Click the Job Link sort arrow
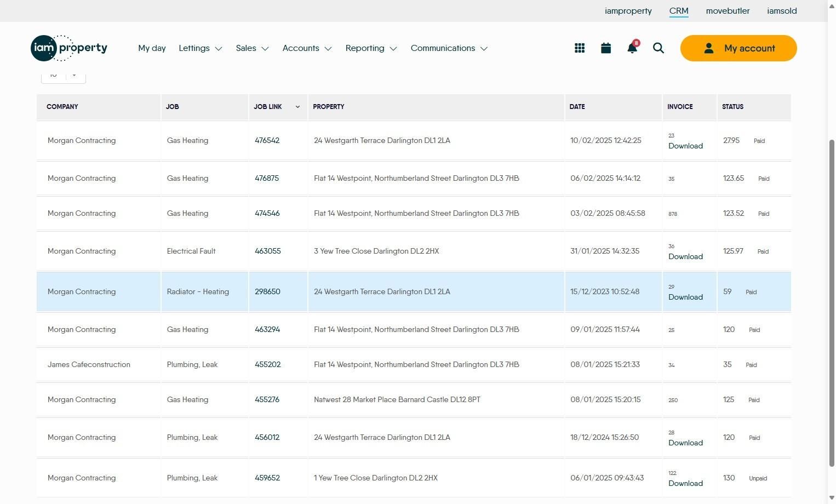The width and height of the screenshot is (836, 504). tap(297, 107)
